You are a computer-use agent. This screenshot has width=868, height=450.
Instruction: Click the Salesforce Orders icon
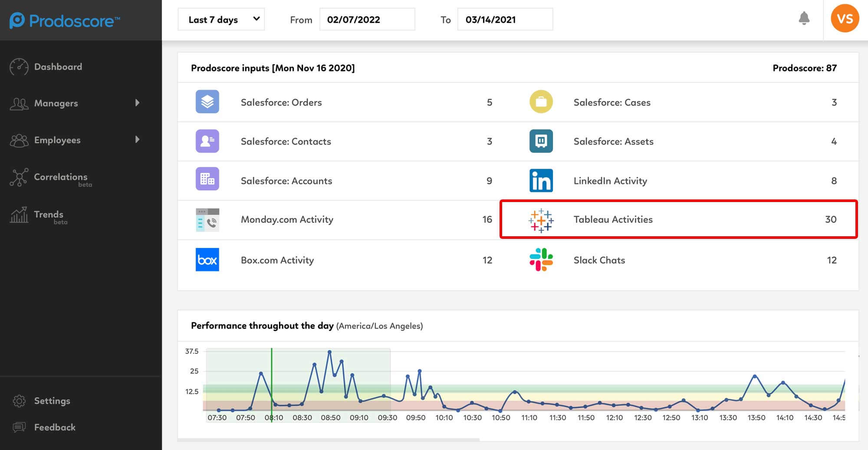coord(207,102)
